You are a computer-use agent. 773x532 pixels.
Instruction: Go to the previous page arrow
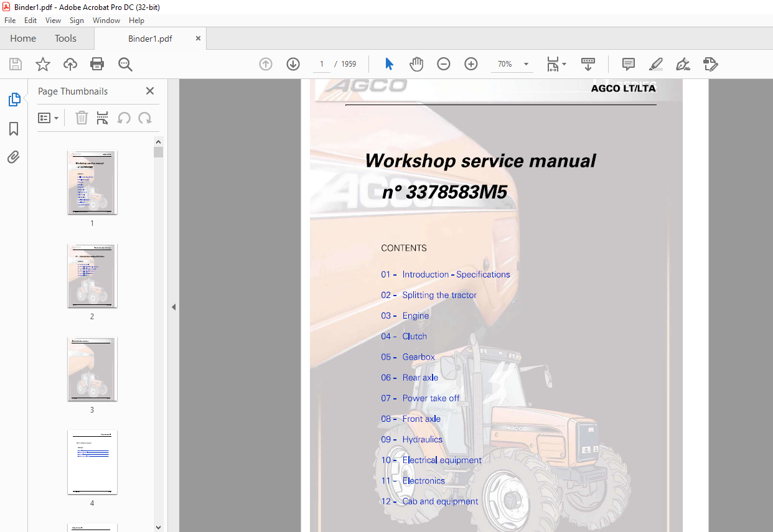coord(266,64)
